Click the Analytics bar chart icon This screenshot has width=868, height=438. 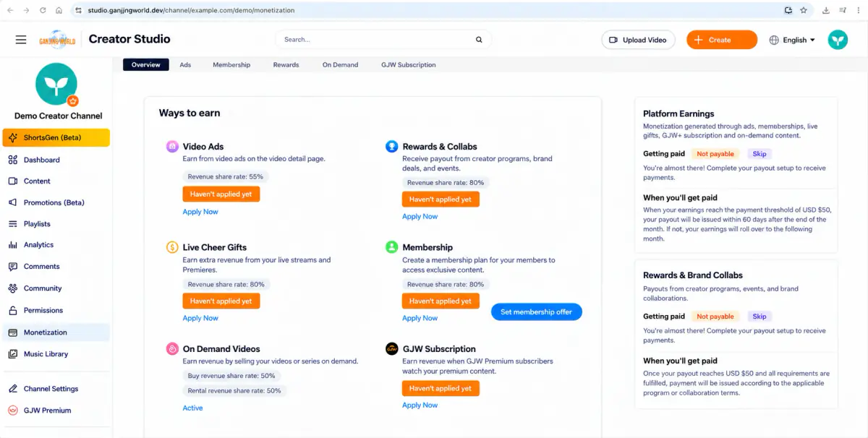click(13, 245)
